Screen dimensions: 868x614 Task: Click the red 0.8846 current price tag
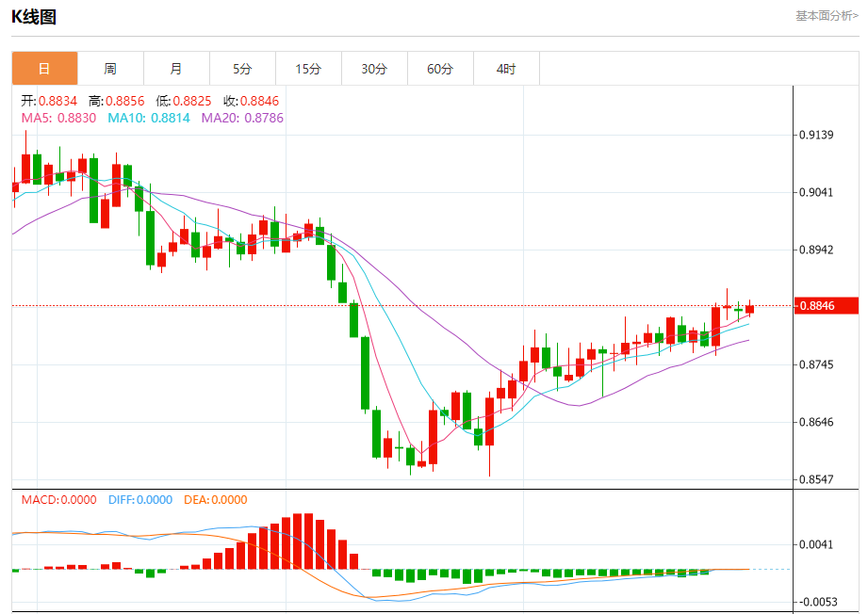coord(826,305)
